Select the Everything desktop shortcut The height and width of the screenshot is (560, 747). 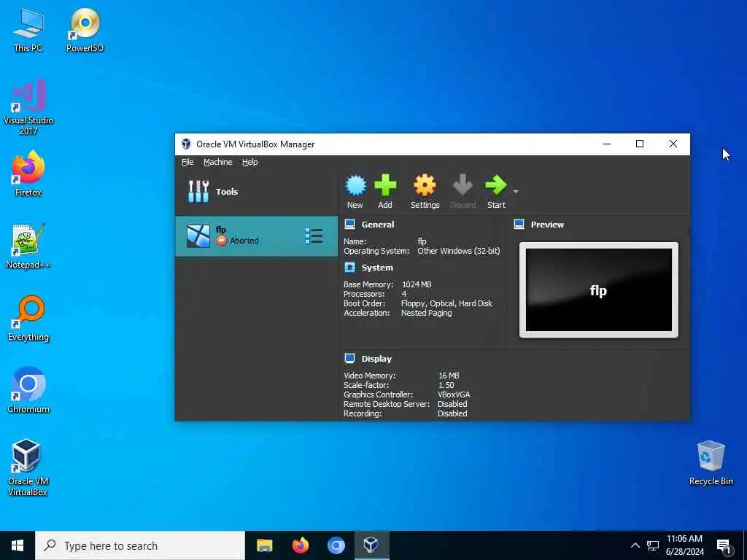(x=28, y=319)
